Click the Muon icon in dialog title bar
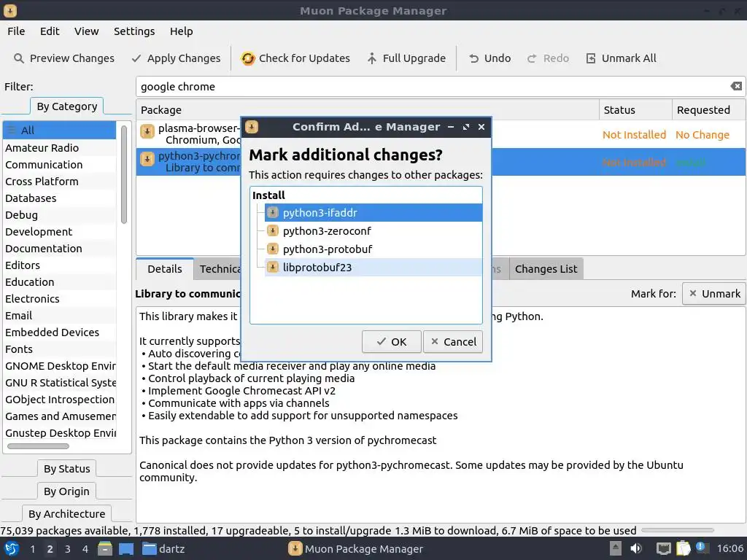The height and width of the screenshot is (560, 747). pyautogui.click(x=252, y=127)
